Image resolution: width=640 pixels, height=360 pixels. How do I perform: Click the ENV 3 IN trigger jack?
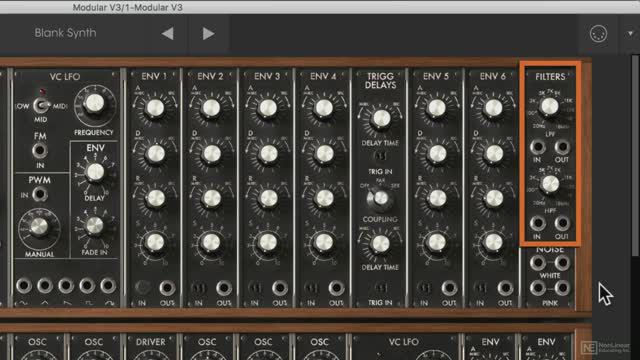pos(255,288)
